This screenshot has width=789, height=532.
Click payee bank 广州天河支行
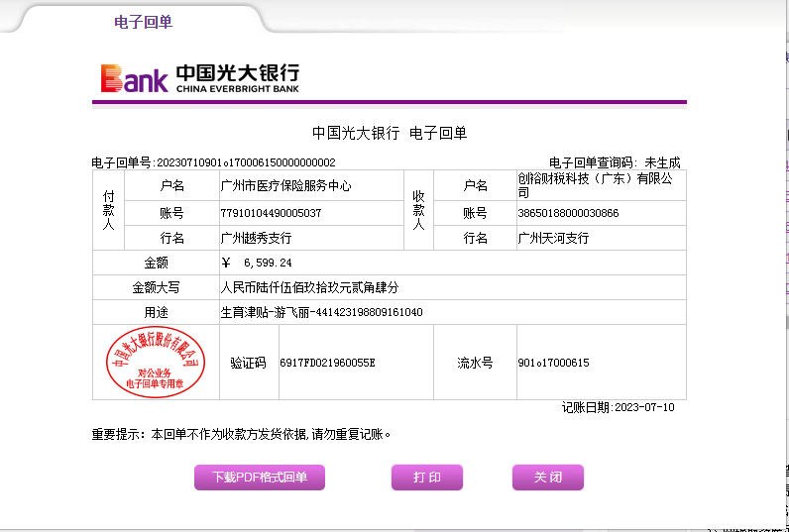point(553,238)
